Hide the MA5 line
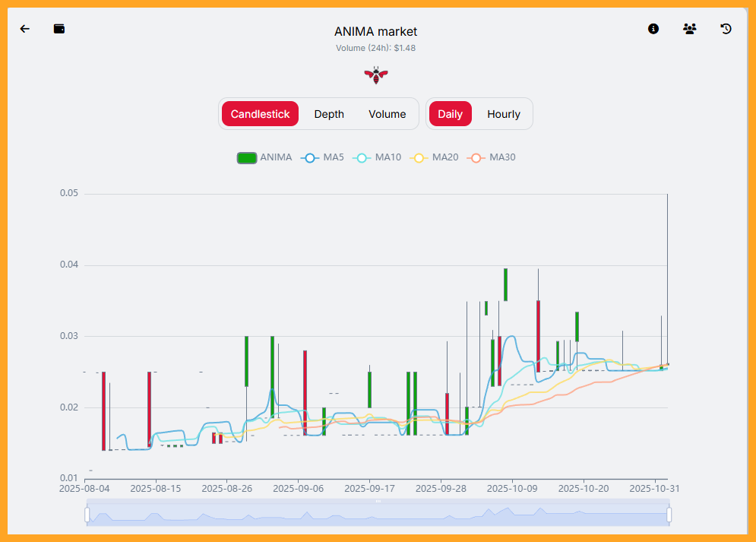Screen dimensions: 756x542 323,157
